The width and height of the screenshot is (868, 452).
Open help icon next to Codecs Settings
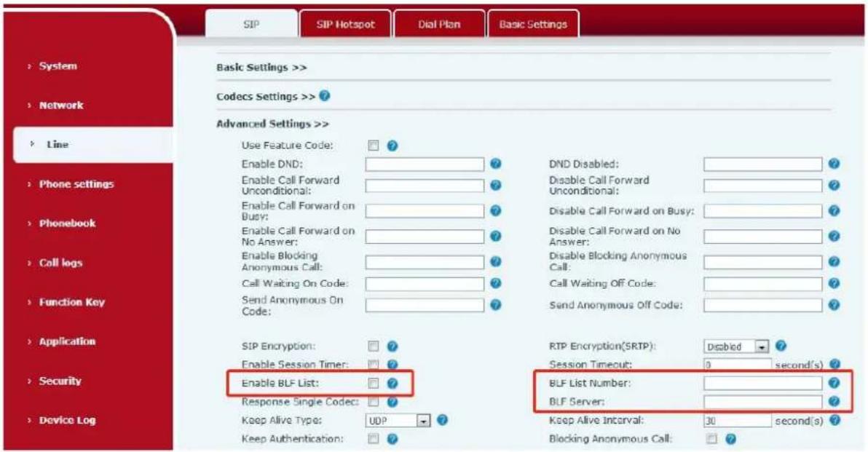324,95
